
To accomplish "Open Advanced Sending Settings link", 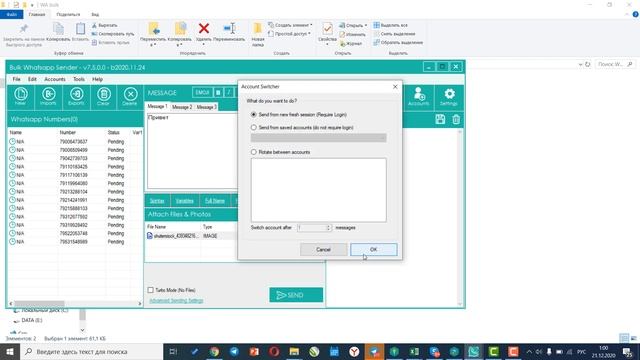I will point(176,301).
